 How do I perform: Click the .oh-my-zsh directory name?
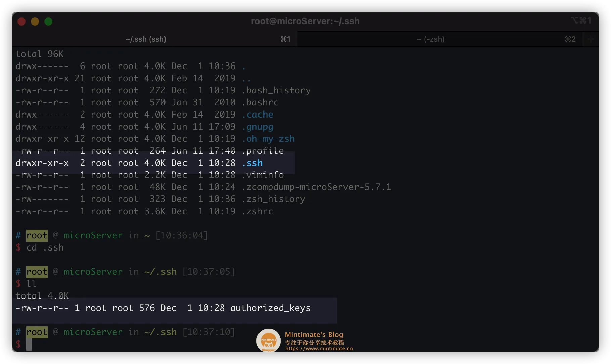pos(268,139)
